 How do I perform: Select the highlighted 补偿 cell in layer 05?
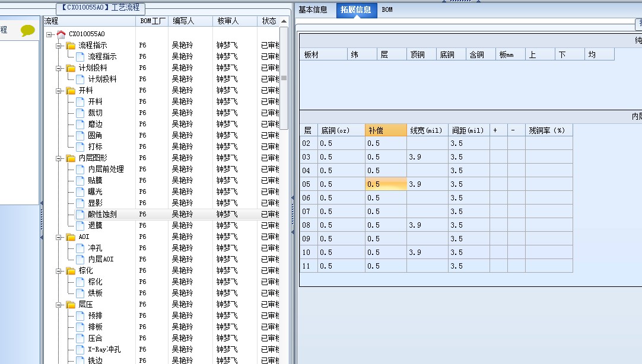[386, 184]
